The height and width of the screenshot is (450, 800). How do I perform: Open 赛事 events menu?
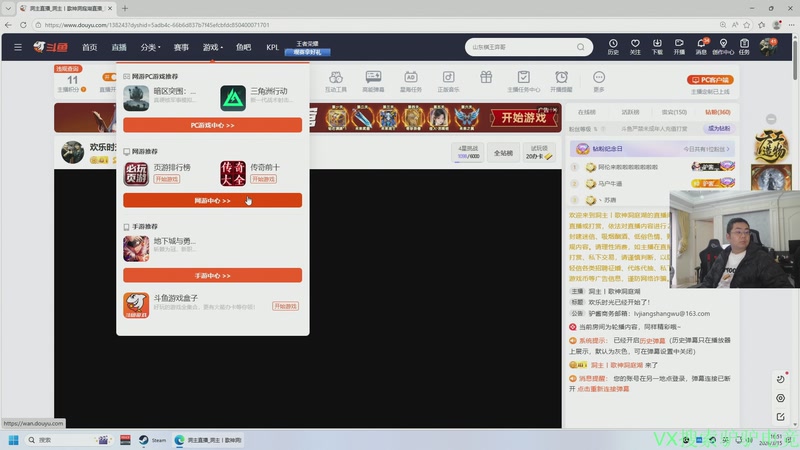click(x=181, y=47)
